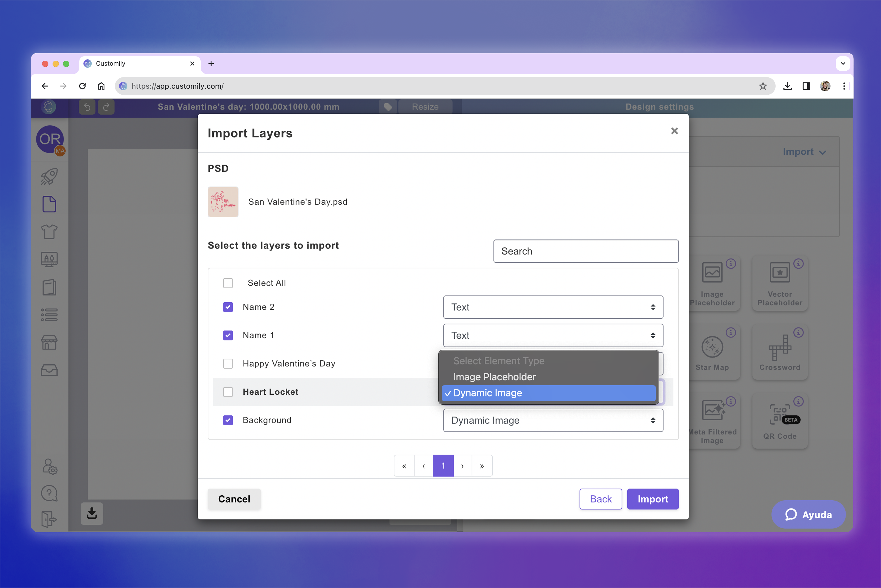This screenshot has height=588, width=881.
Task: Open the T-shirt products icon
Action: 49,231
